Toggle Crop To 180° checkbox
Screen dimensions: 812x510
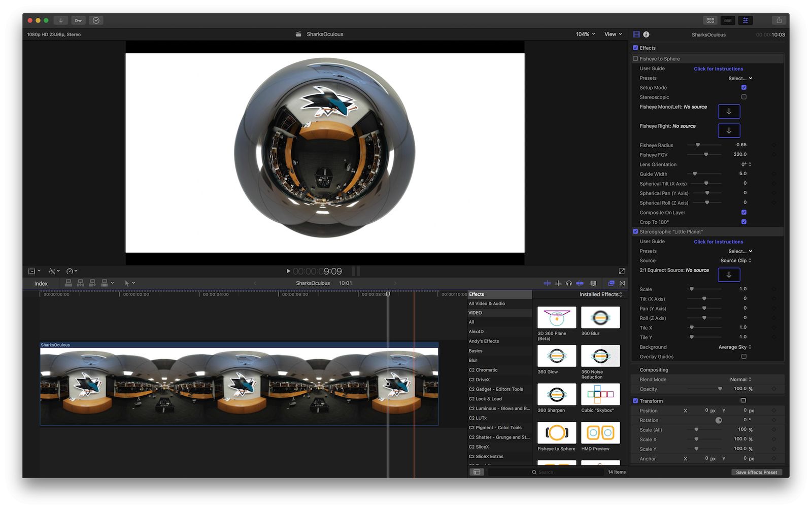click(x=744, y=222)
